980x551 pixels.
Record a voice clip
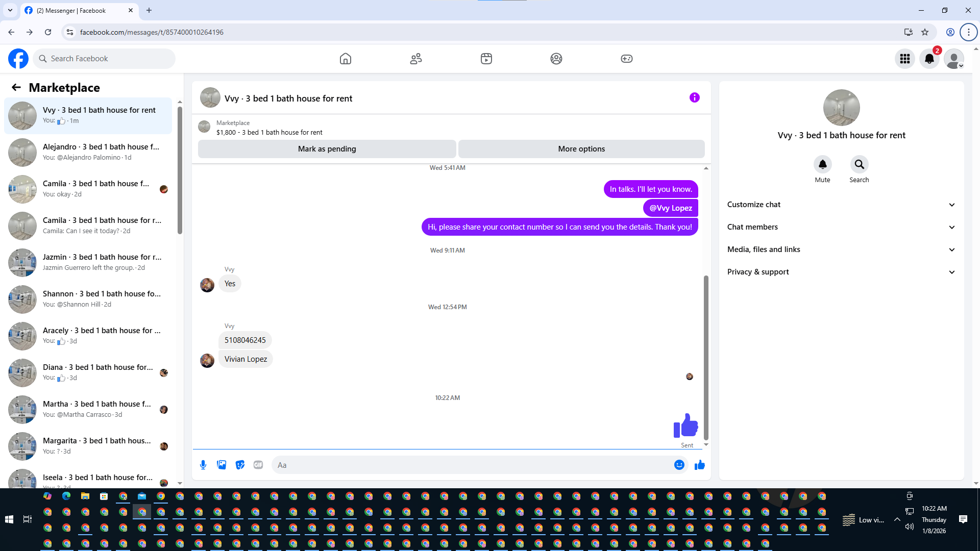point(203,465)
